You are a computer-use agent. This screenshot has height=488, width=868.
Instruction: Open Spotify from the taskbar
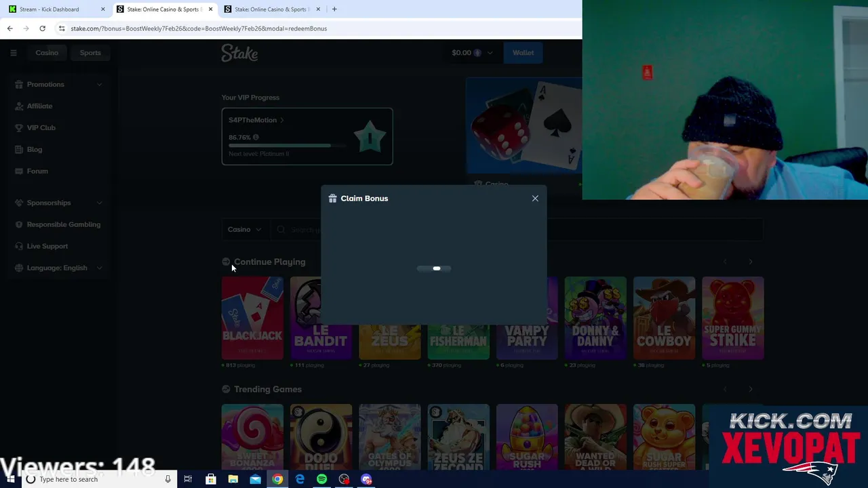[x=321, y=479]
